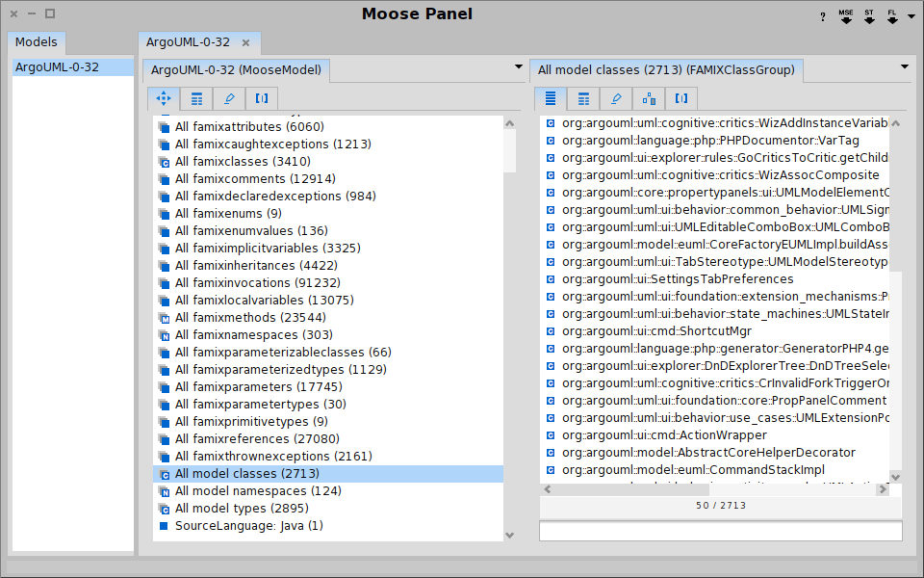Open the MSE import menu button

tap(846, 16)
